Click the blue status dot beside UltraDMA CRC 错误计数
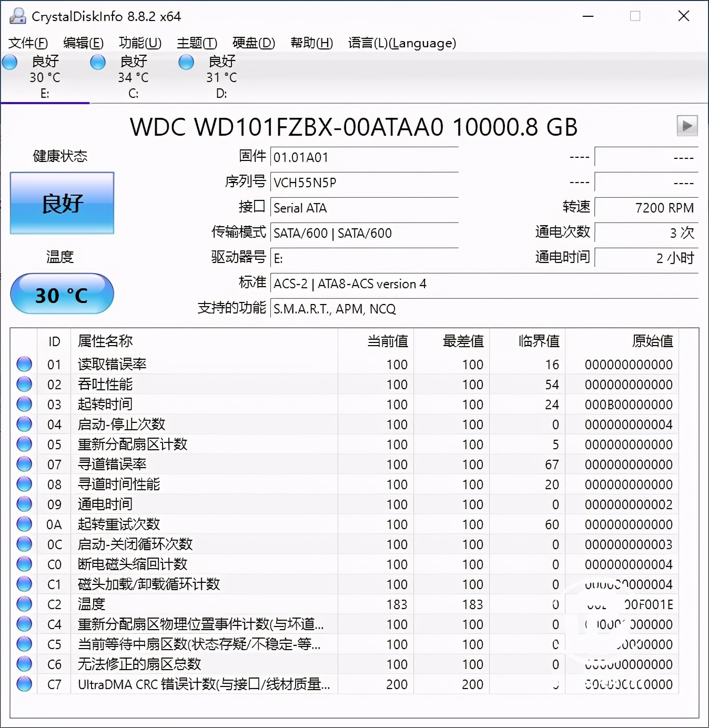The width and height of the screenshot is (709, 728). [24, 684]
